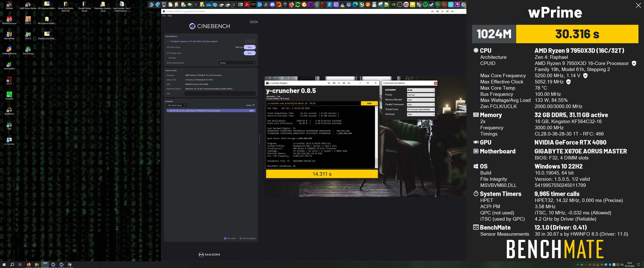Open the EA app icon in dock
The image size is (644, 268).
coord(279,5)
